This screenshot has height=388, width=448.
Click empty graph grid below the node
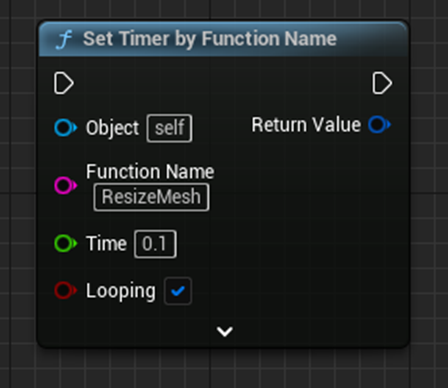tap(224, 368)
